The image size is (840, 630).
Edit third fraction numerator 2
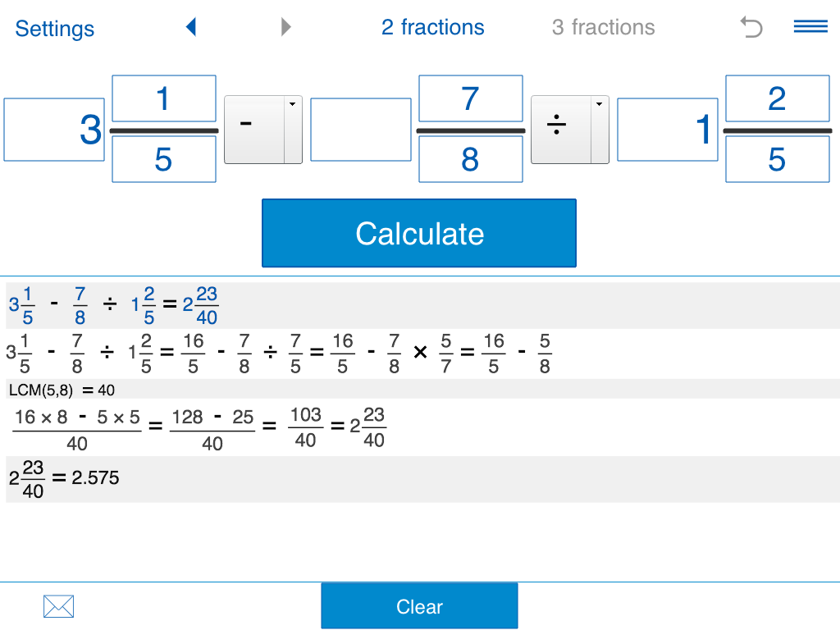coord(777,99)
